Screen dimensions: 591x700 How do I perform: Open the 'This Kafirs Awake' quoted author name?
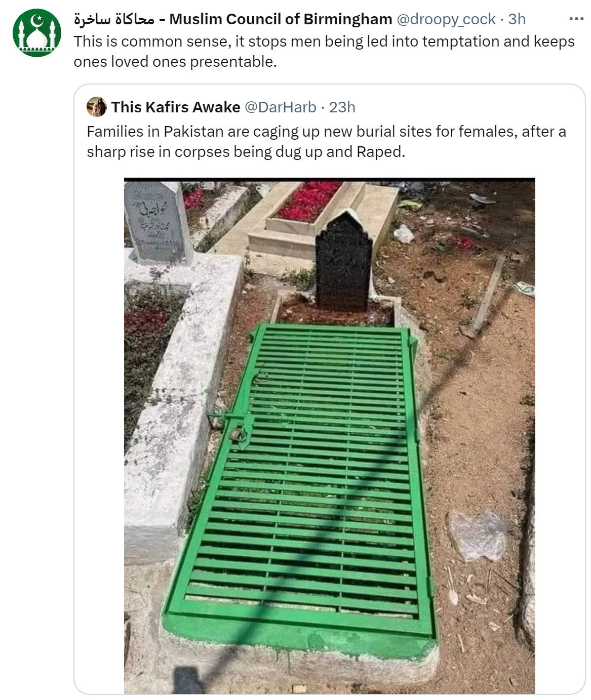click(176, 107)
